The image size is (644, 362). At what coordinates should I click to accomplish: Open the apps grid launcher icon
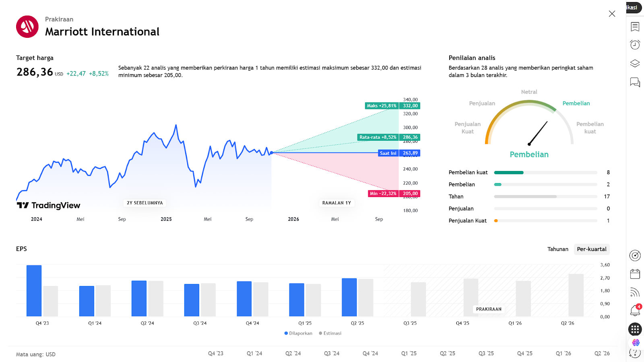[635, 329]
